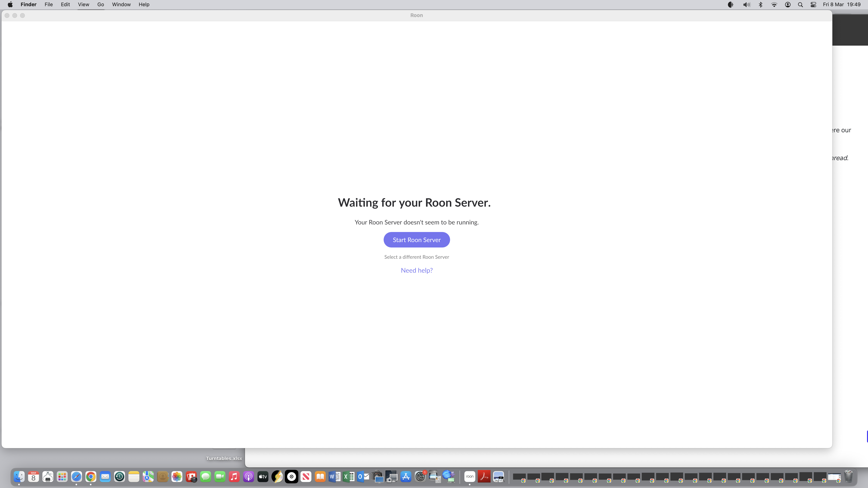Open FaceTime from the Dock

pyautogui.click(x=220, y=477)
